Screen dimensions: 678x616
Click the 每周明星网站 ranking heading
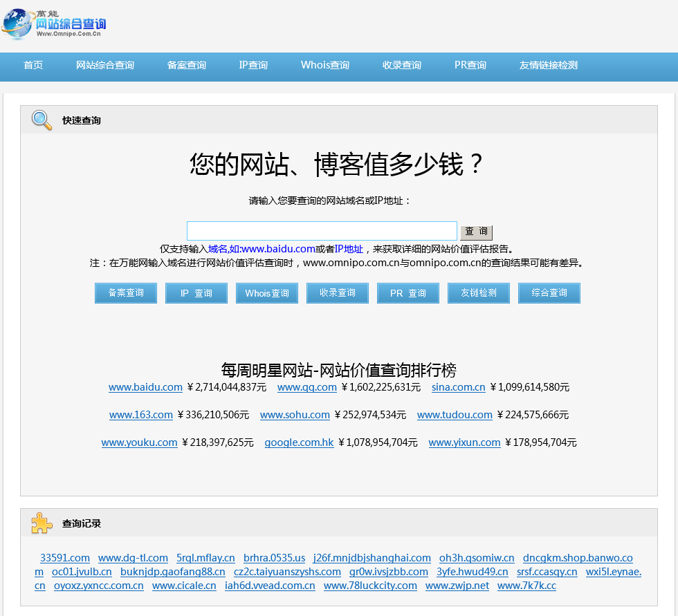pyautogui.click(x=338, y=370)
